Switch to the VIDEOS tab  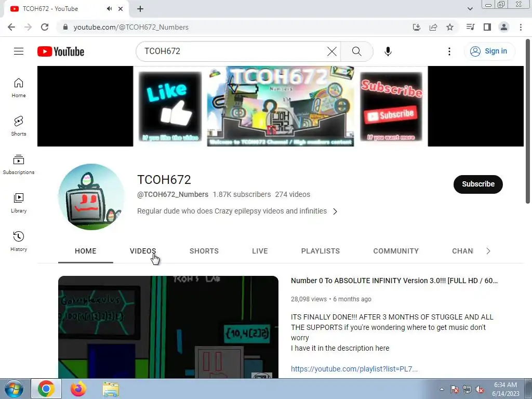[143, 251]
